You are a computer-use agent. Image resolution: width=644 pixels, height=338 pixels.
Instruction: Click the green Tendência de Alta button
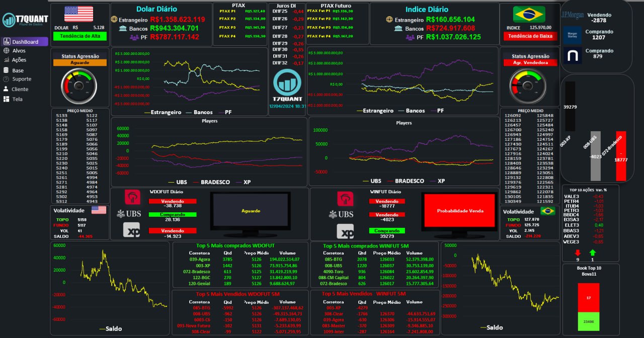pos(79,36)
